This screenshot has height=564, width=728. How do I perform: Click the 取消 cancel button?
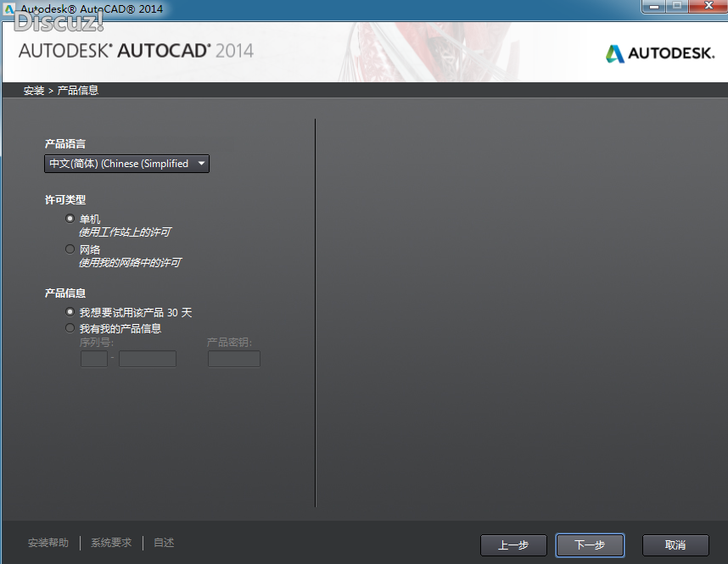pyautogui.click(x=675, y=545)
